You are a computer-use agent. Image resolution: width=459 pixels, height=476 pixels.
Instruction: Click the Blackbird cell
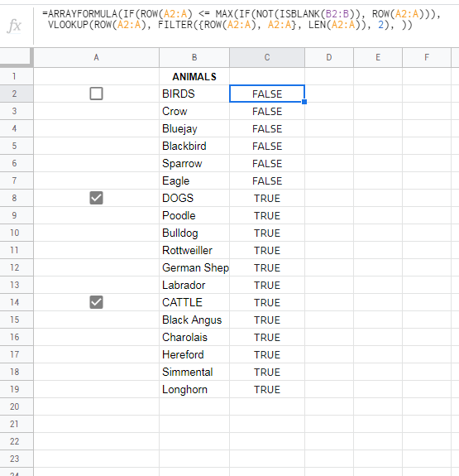point(194,146)
